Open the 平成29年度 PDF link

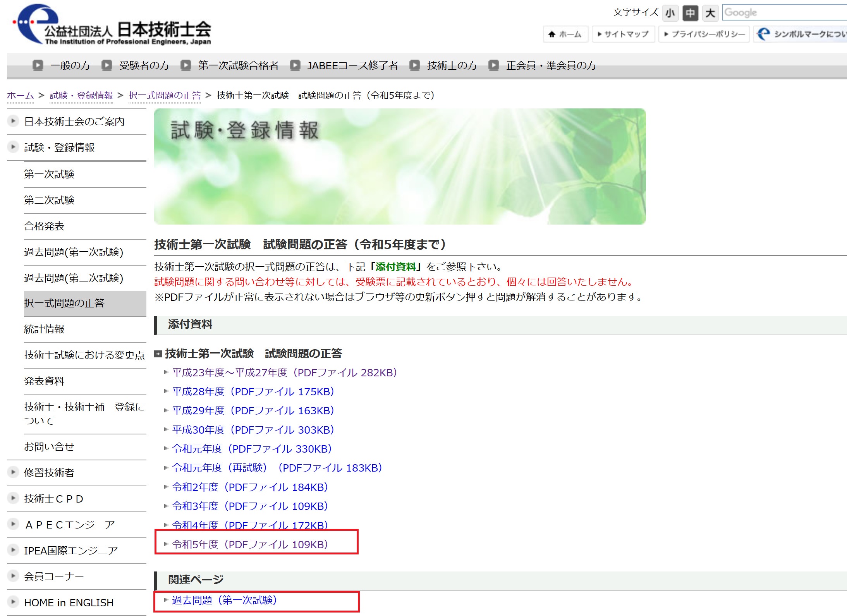pos(253,410)
